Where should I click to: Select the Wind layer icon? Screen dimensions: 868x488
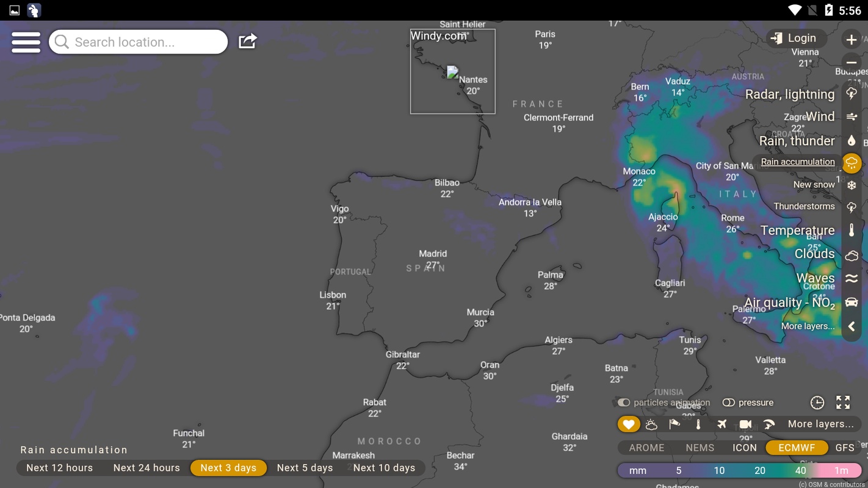[852, 117]
